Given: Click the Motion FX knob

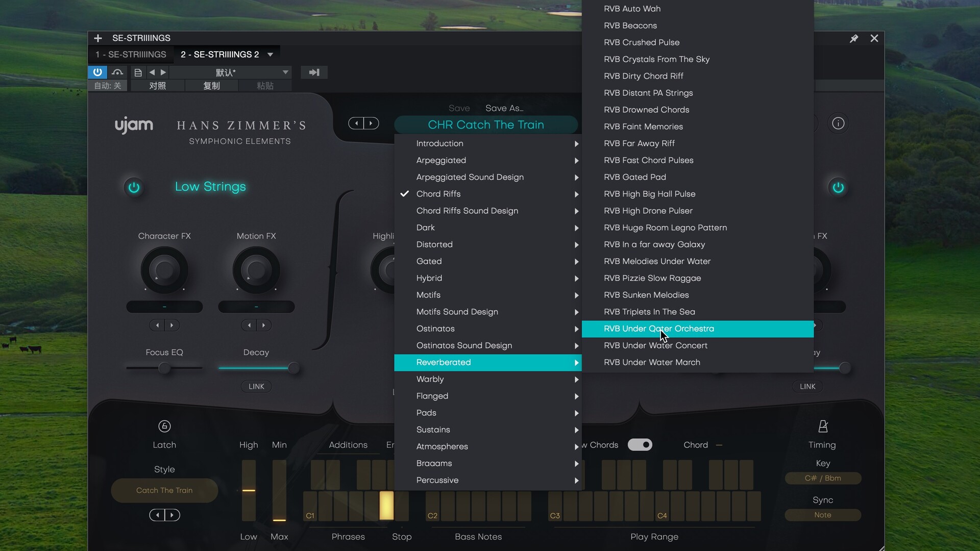Looking at the screenshot, I should point(256,270).
